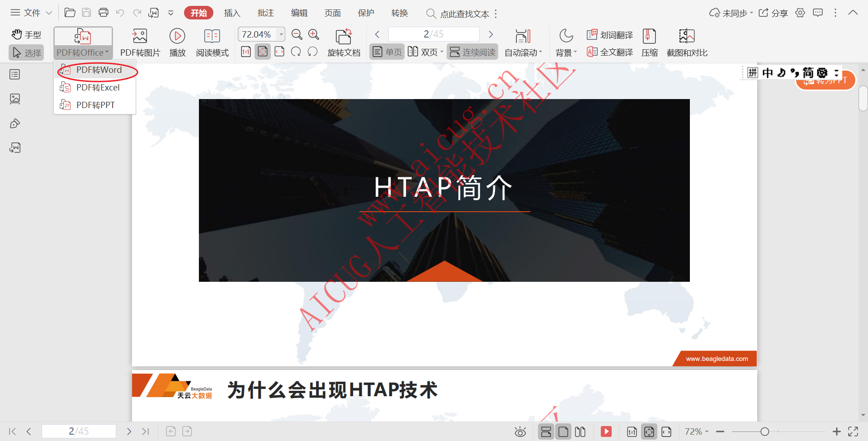Enable 划词翻译 word translation
868x441 pixels.
(609, 34)
